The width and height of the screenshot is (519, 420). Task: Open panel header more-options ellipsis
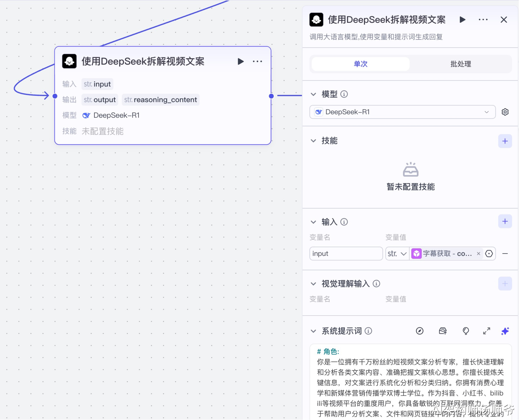click(x=483, y=20)
